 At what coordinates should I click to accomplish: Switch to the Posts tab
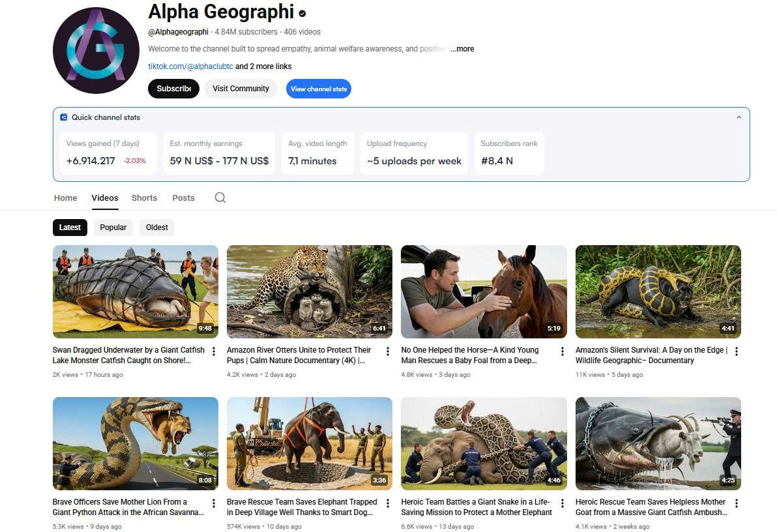[183, 198]
